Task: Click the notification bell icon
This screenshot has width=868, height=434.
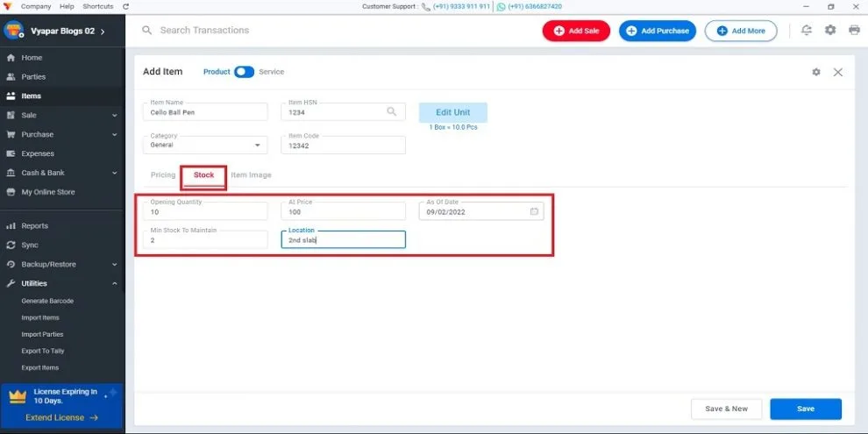Action: point(808,31)
